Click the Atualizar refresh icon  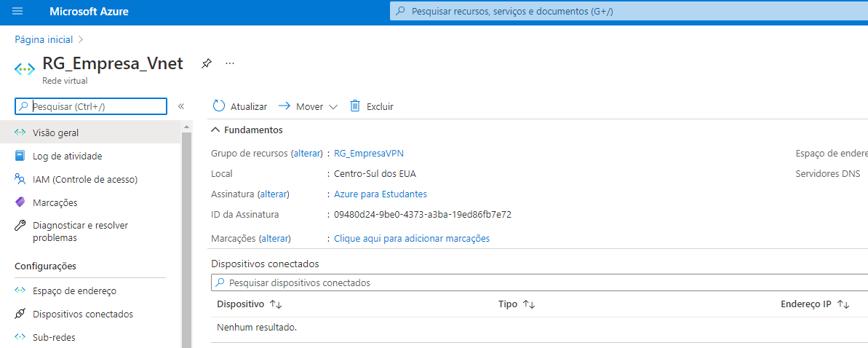(219, 106)
